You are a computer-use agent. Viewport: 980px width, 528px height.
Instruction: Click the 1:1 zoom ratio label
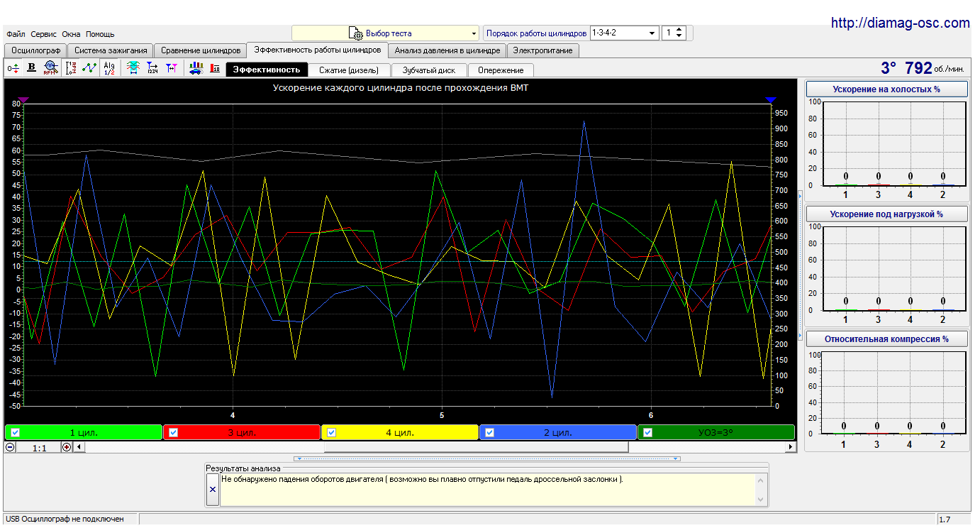[39, 448]
